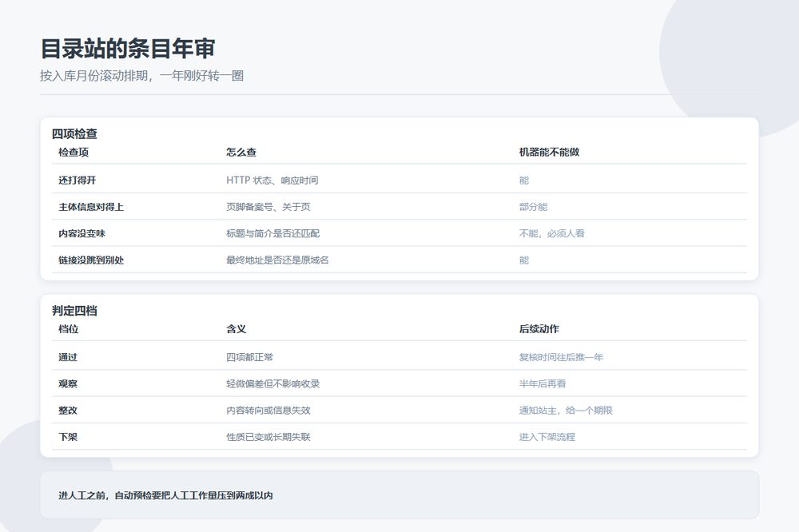Click cell 内容转向或信息失效

pos(268,410)
